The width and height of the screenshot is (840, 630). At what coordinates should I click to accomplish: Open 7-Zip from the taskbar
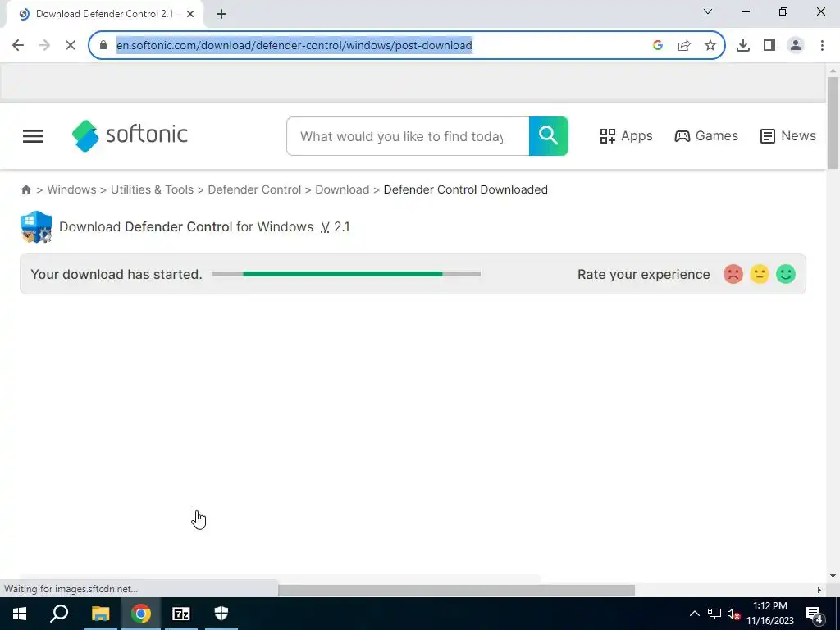[x=181, y=614]
